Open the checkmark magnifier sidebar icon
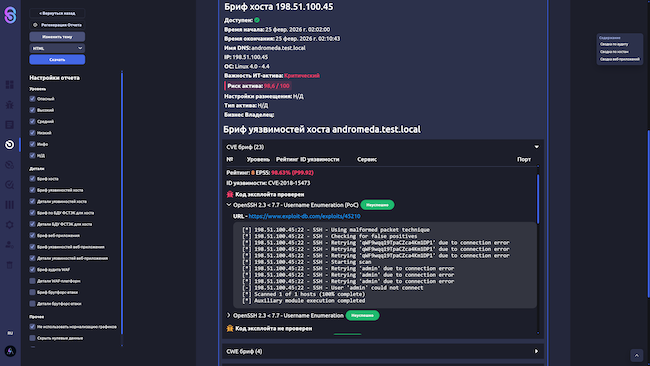Viewport: 650px width, 366px height. (10, 185)
